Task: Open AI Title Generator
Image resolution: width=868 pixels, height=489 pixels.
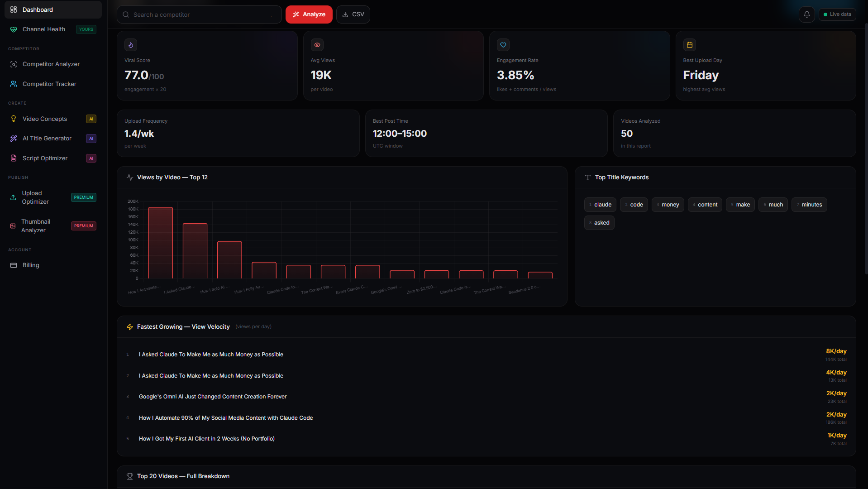Action: [x=53, y=139]
